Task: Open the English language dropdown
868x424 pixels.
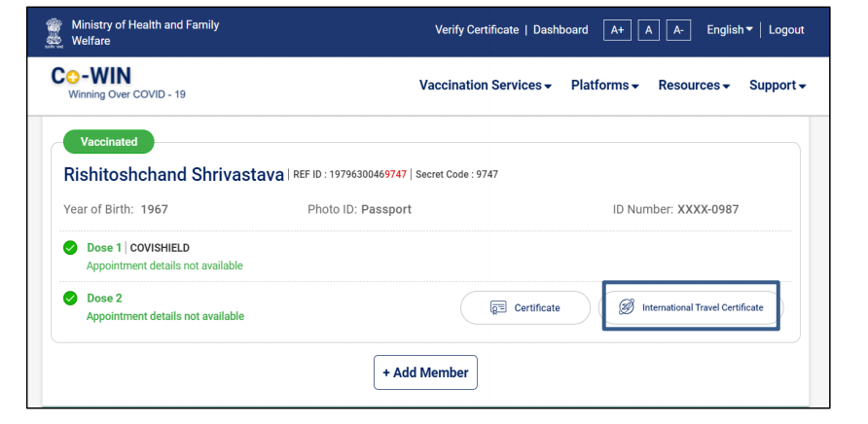Action: click(730, 30)
